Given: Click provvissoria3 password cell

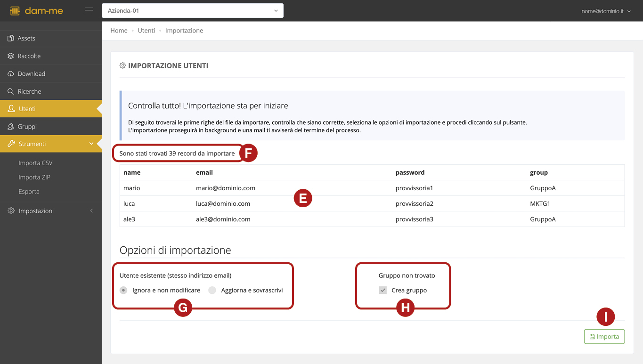Looking at the screenshot, I should 415,219.
